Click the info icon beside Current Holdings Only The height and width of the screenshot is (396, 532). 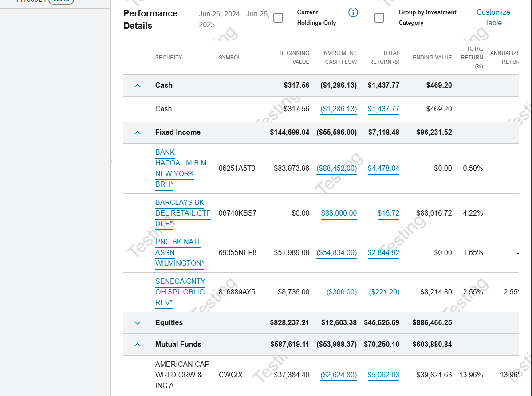[x=353, y=12]
